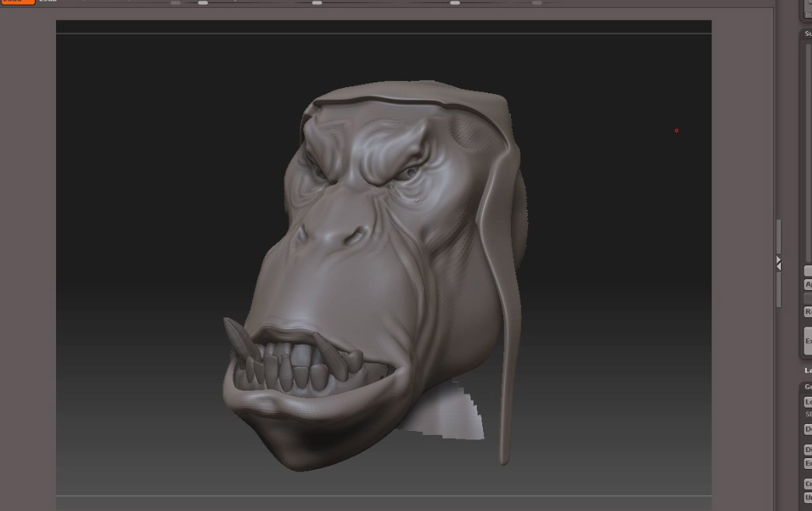Click the Crease button
The height and width of the screenshot is (511, 812).
coord(807,484)
